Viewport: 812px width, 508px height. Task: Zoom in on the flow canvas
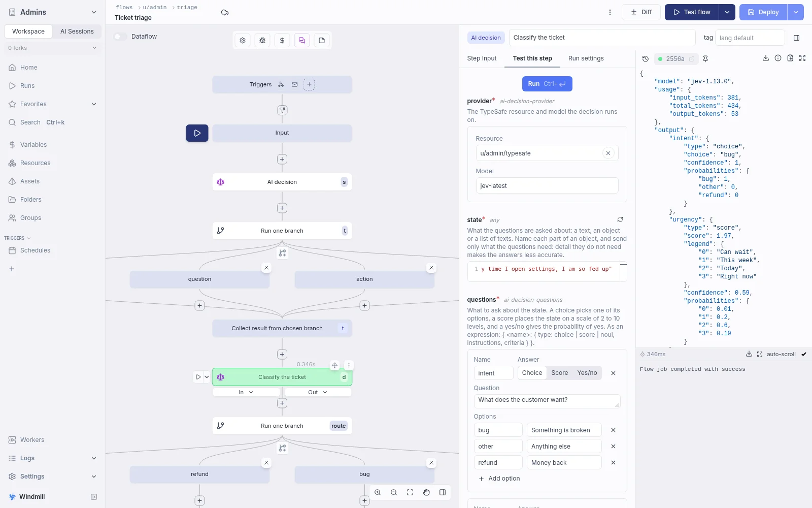[x=378, y=492]
